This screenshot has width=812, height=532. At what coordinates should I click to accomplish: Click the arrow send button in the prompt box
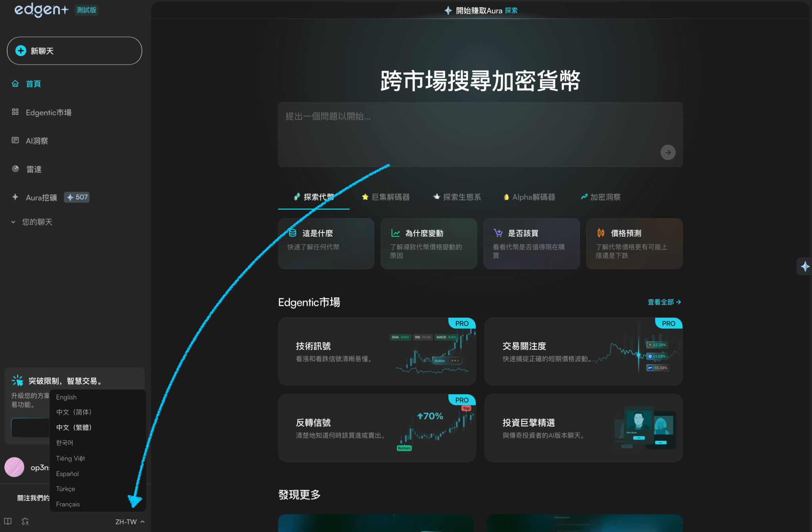pyautogui.click(x=668, y=152)
